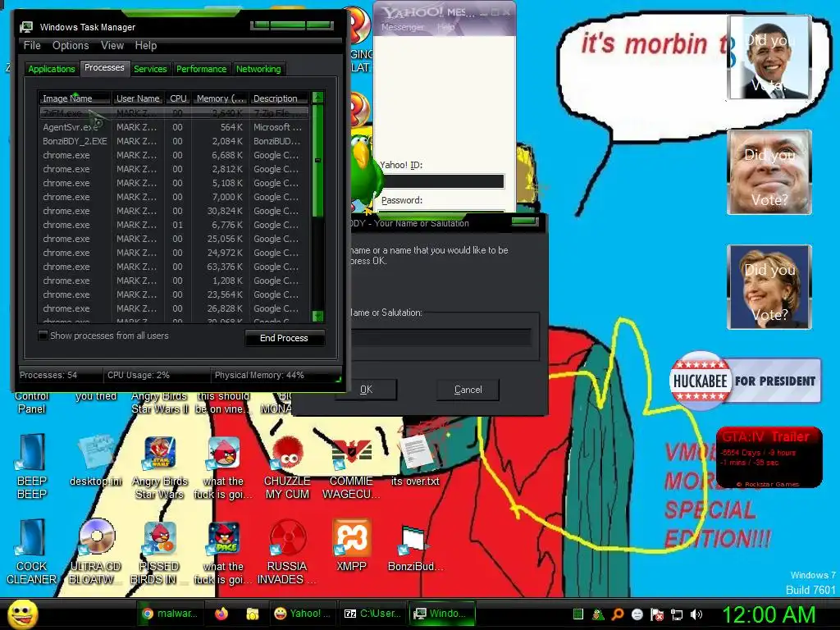Click the smiley face Start button
Image resolution: width=840 pixels, height=630 pixels.
[x=22, y=614]
